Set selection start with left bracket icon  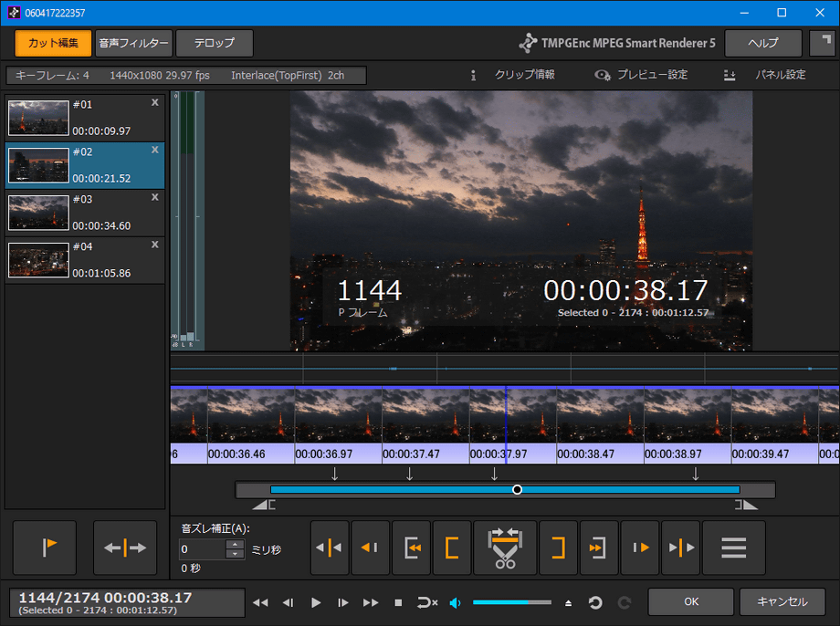pos(452,548)
